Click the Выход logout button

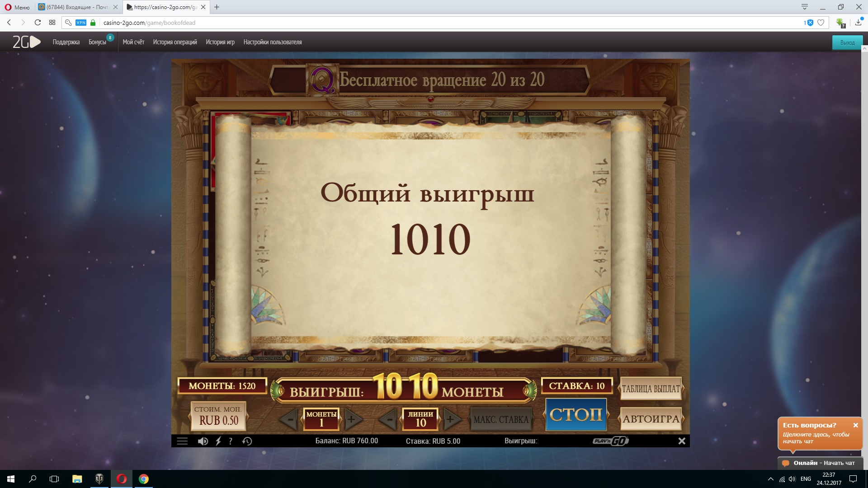847,42
